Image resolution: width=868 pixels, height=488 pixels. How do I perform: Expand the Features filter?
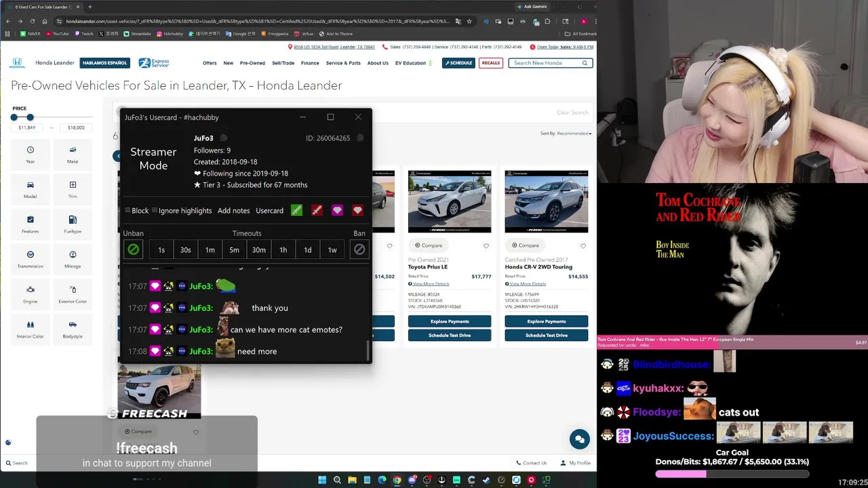coord(31,224)
